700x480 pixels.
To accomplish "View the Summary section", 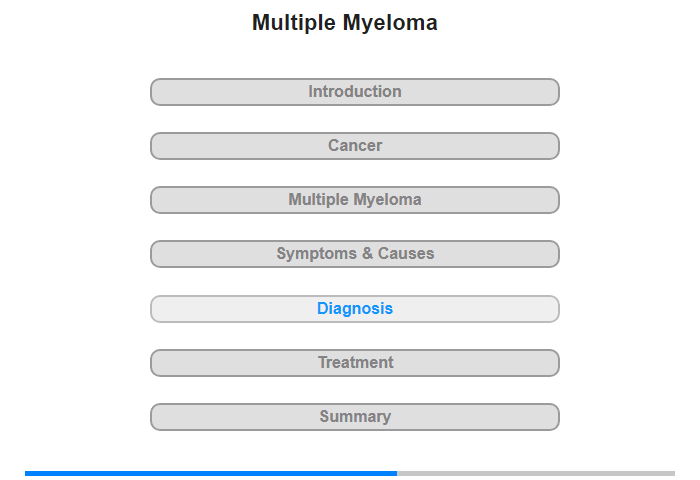I will [x=355, y=417].
